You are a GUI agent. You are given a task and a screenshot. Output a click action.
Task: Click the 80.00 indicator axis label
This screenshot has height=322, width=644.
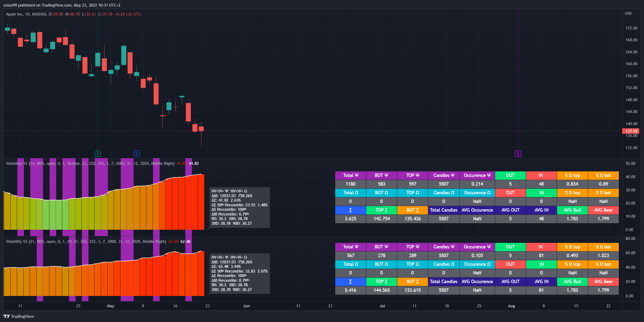coord(630,239)
